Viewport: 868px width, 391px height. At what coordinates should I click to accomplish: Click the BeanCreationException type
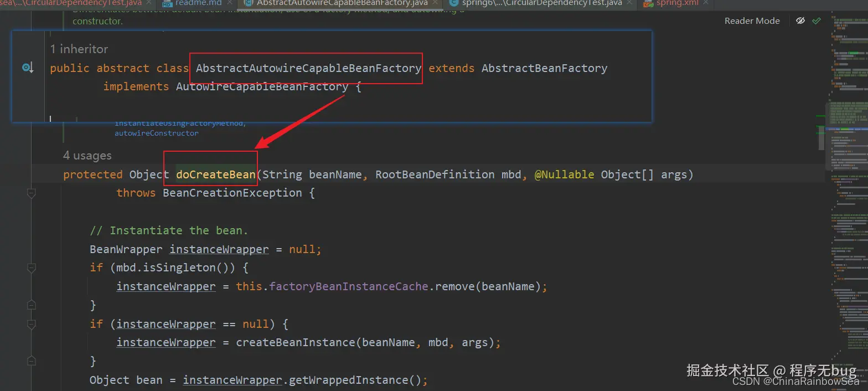click(232, 193)
